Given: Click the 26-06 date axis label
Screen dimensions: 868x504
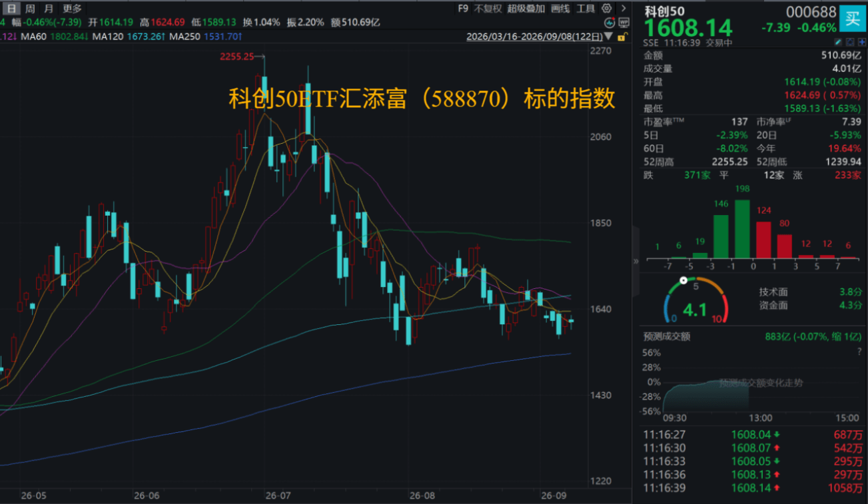Looking at the screenshot, I should pyautogui.click(x=147, y=496).
